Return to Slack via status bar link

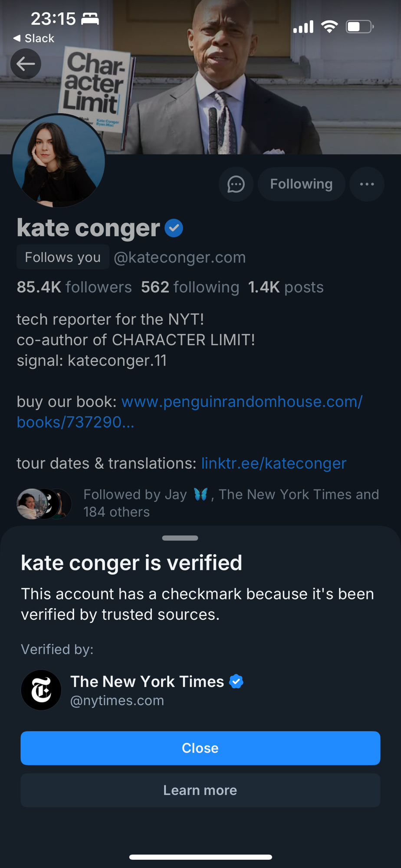[34, 39]
